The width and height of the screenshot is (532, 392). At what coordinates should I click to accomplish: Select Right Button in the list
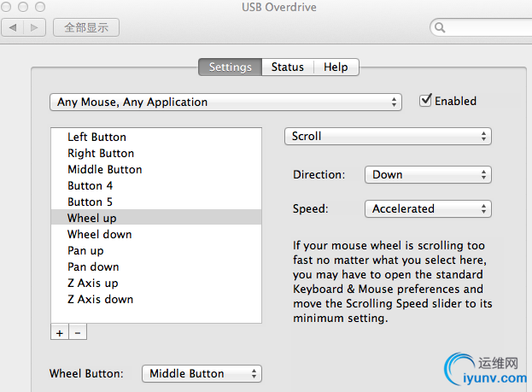click(x=156, y=153)
